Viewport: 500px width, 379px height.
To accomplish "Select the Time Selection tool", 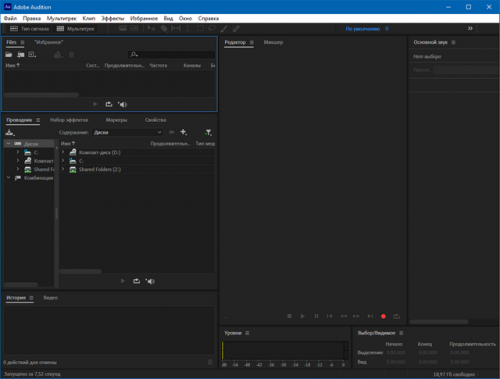I will 188,29.
